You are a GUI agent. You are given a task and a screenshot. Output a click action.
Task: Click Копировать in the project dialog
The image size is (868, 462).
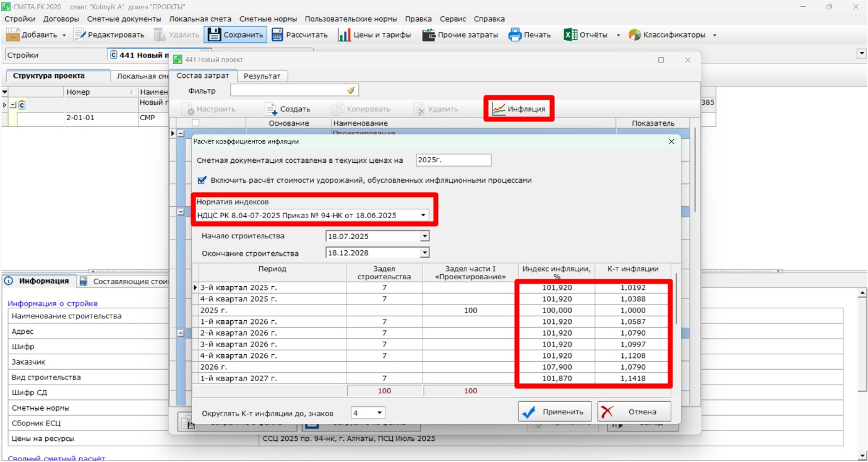pos(361,109)
